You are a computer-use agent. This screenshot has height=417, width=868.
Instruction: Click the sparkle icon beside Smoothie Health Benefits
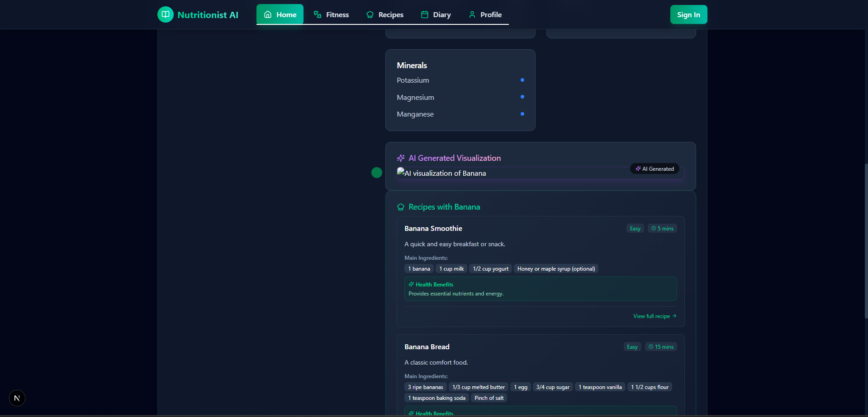pyautogui.click(x=411, y=285)
